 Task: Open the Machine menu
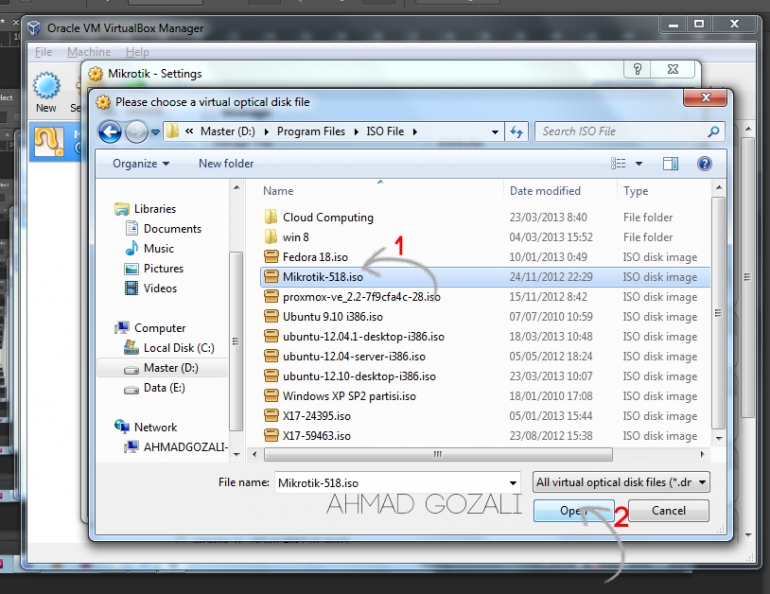click(89, 52)
